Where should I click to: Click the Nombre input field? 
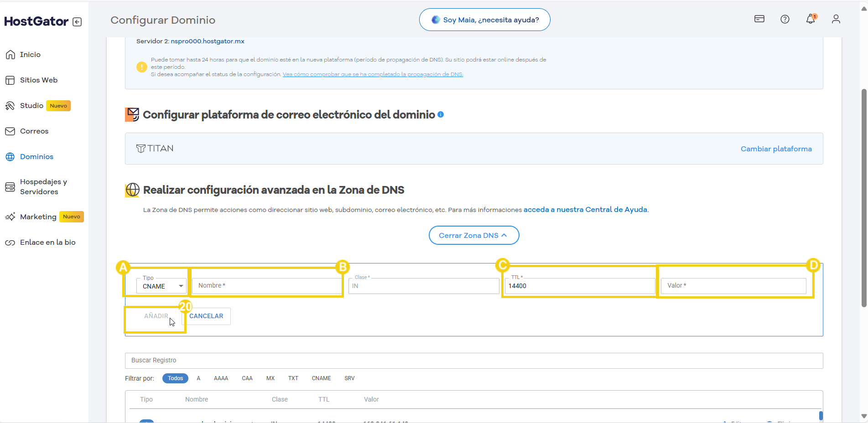(266, 286)
